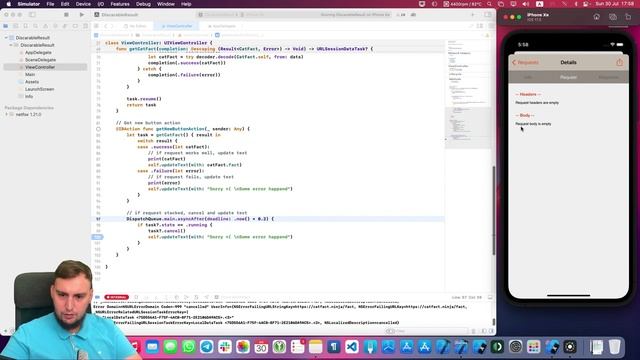Click the Spotlight search icon in menu bar
The image size is (640, 360).
tap(489, 4)
